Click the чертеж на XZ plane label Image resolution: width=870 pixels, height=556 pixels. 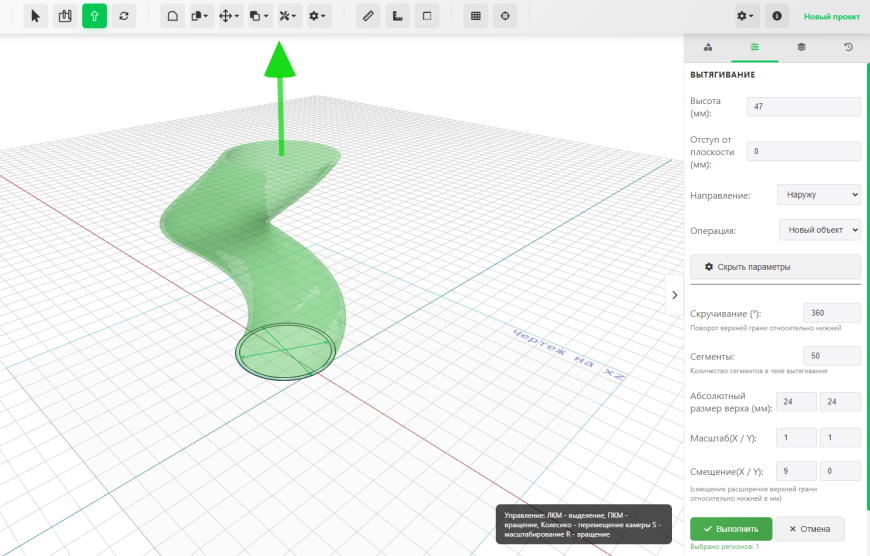568,354
